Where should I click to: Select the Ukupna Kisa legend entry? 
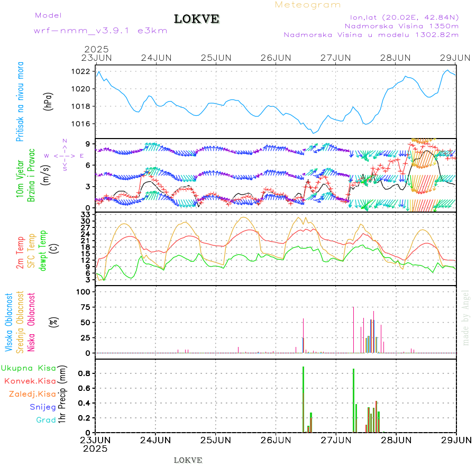29,368
